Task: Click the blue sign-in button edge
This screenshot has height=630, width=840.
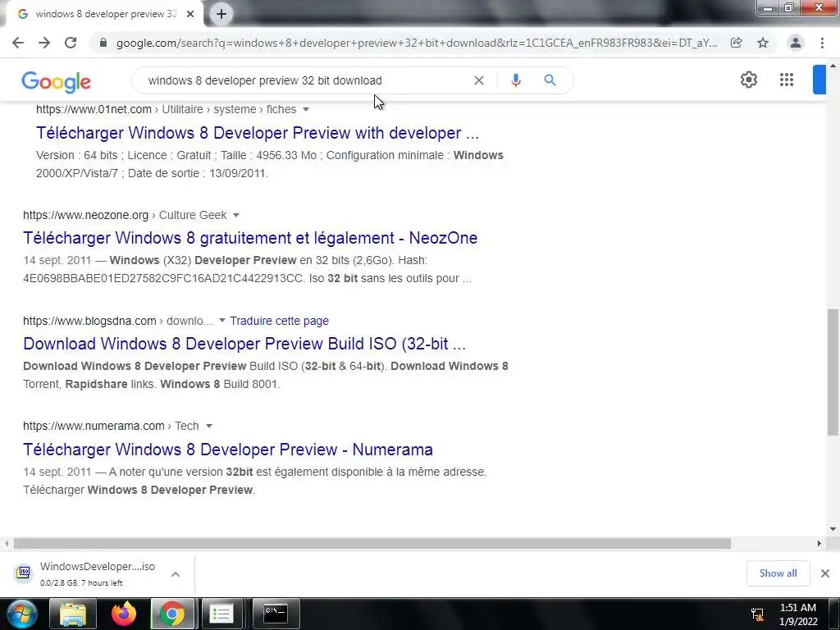Action: pyautogui.click(x=819, y=80)
